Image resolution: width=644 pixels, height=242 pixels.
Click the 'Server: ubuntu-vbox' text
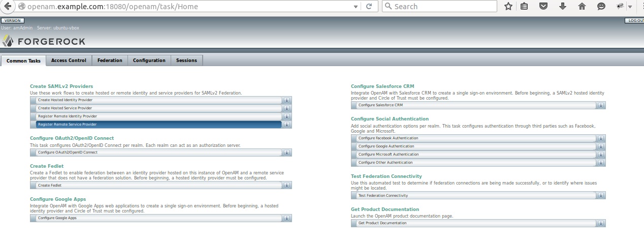coord(58,28)
